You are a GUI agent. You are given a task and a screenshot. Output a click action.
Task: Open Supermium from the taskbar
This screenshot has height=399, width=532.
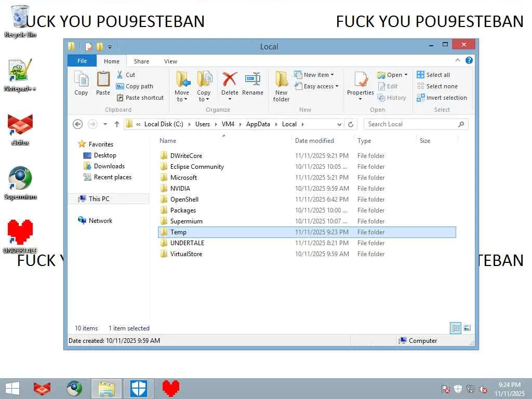pyautogui.click(x=74, y=389)
